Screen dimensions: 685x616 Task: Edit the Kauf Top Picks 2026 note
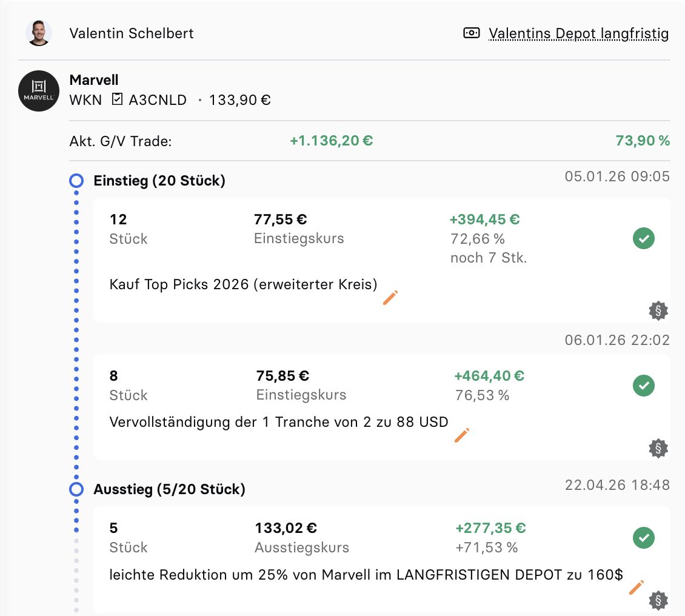tap(390, 298)
